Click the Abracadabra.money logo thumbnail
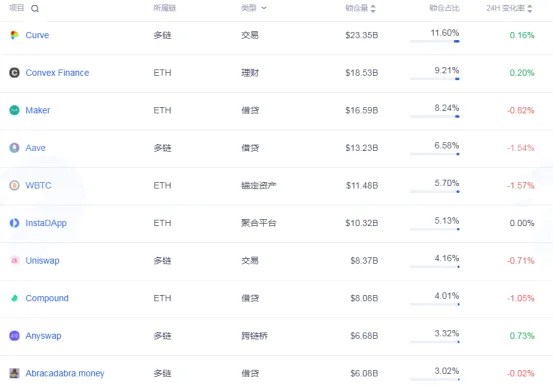553x388 pixels. [x=14, y=373]
